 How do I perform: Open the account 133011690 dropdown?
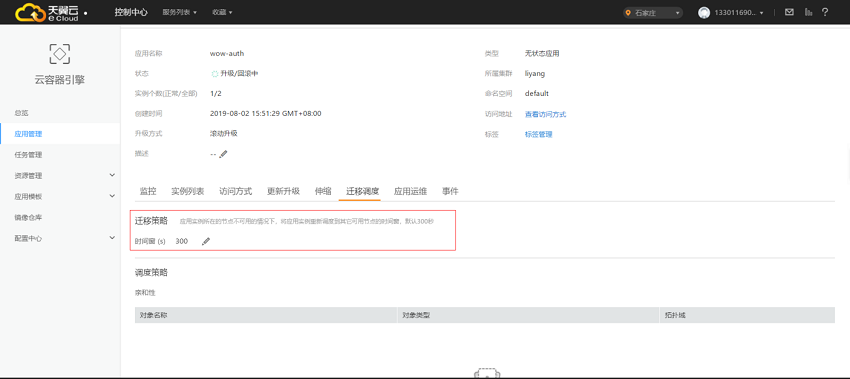(739, 12)
